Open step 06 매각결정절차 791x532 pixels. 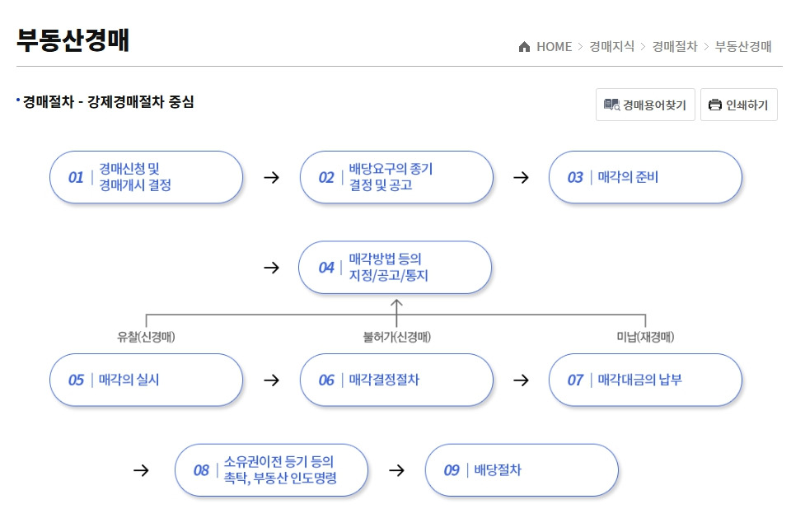[395, 380]
